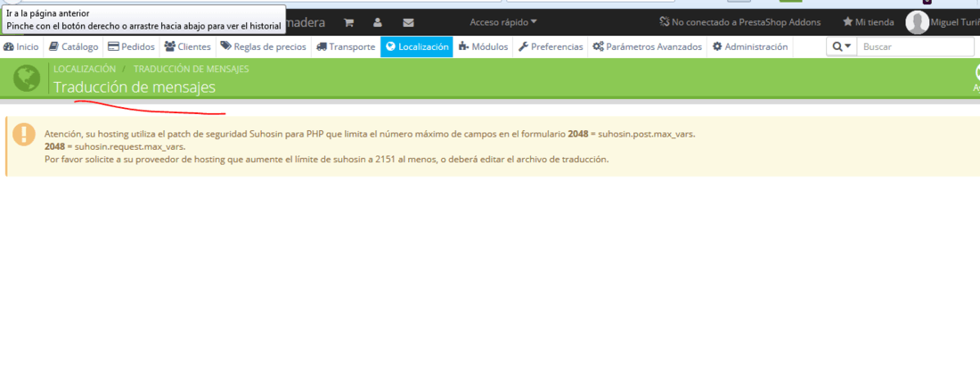980x388 pixels.
Task: Open the Módulos menu
Action: (x=483, y=46)
